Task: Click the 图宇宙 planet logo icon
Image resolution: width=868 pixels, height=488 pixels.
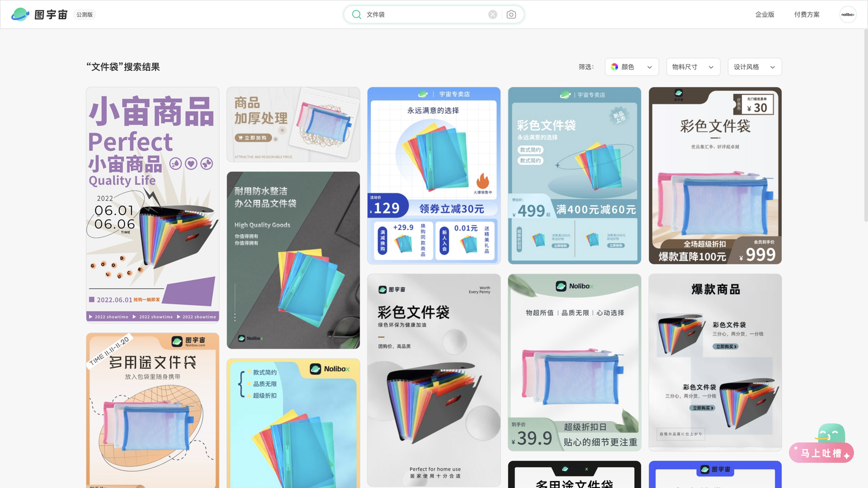Action: [20, 14]
